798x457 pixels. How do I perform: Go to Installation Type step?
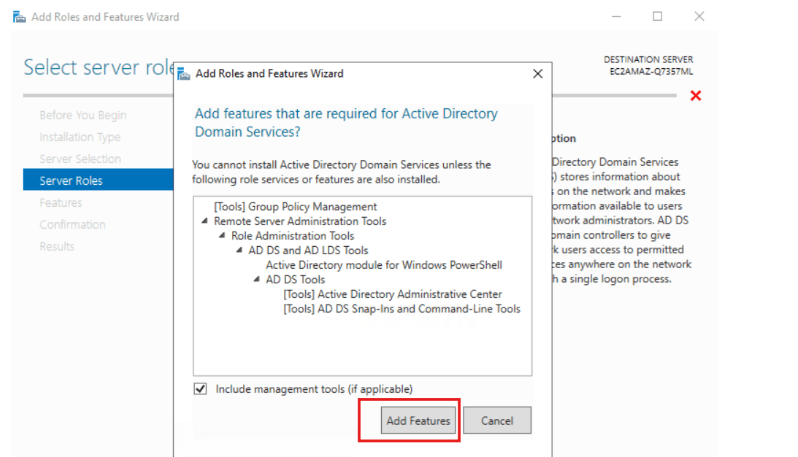coord(80,137)
